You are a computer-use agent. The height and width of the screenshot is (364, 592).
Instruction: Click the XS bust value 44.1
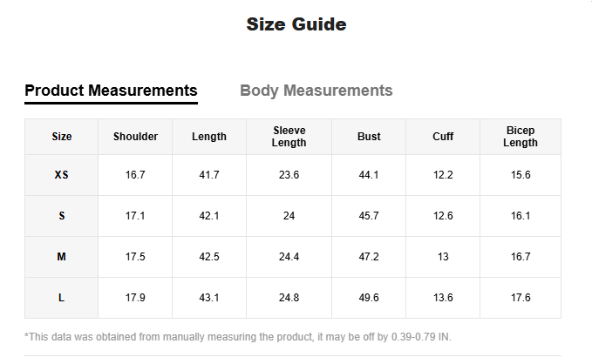point(369,175)
